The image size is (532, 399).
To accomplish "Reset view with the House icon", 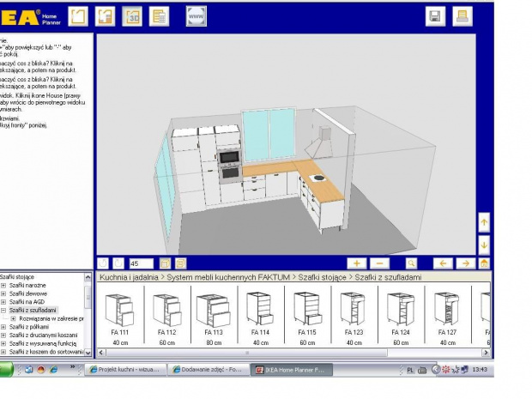I will coord(484,263).
